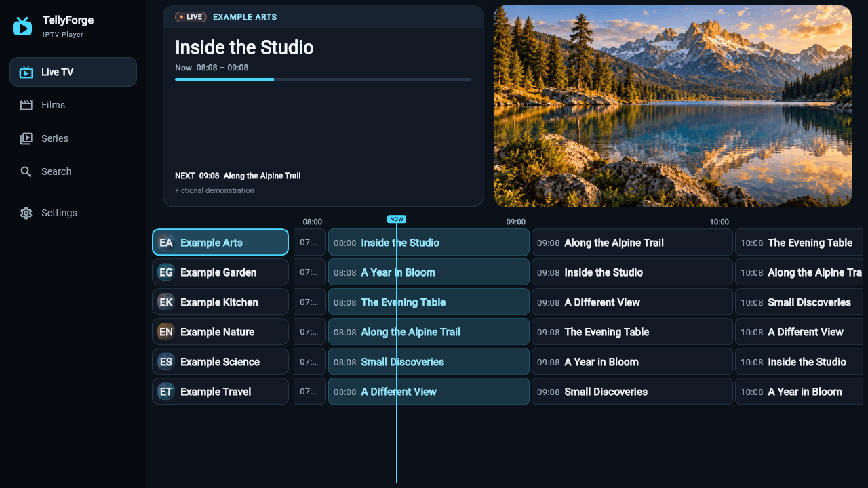Open 08:08 A Year in Bloom programme
Screen dimensions: 868x488
click(429, 272)
